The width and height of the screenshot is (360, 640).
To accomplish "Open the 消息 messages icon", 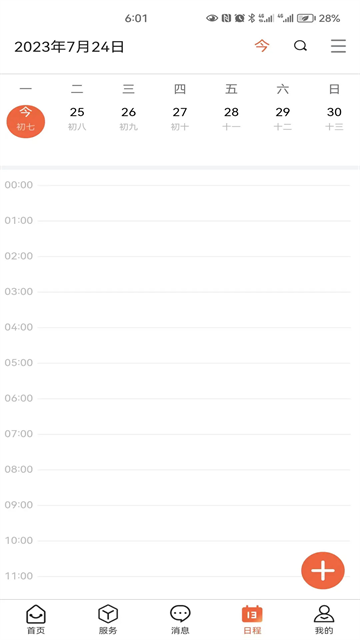I will 180,619.
